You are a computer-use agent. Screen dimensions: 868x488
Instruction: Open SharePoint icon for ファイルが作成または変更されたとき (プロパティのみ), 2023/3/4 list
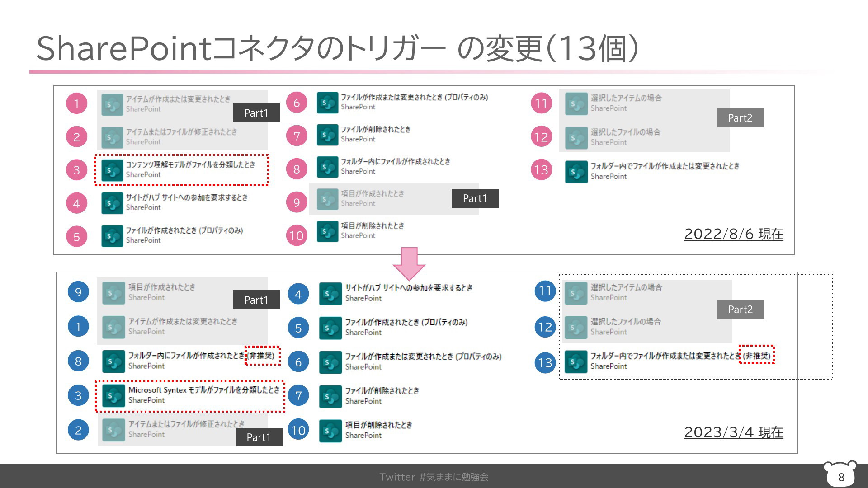coord(330,363)
